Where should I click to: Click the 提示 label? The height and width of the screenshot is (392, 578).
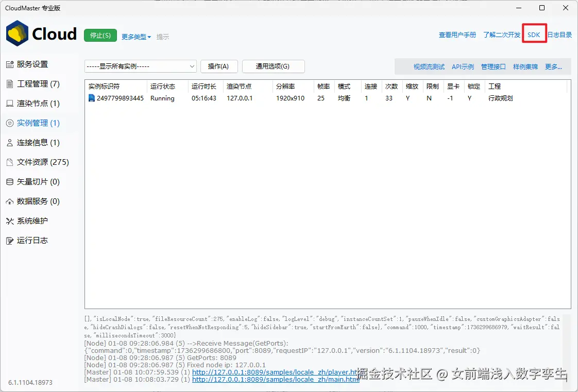[163, 37]
